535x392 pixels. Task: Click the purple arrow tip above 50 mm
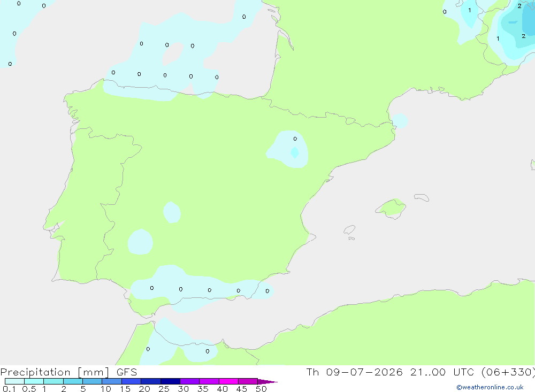pos(267,381)
